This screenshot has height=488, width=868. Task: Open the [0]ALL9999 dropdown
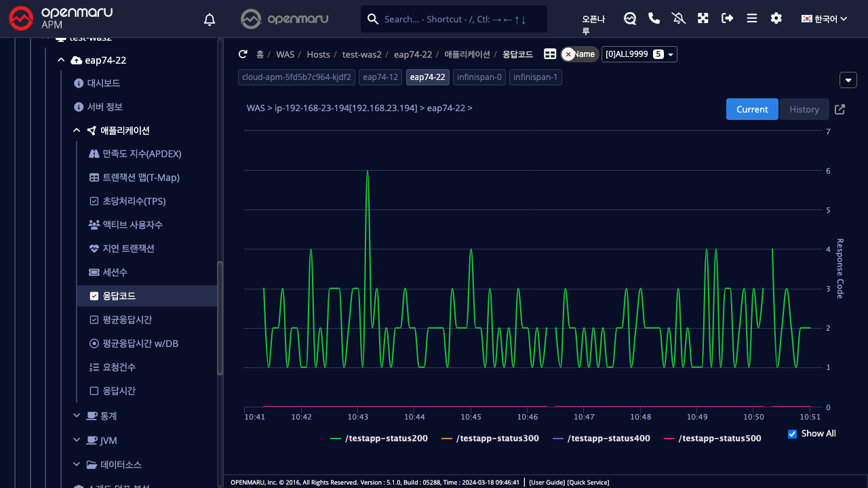[639, 54]
